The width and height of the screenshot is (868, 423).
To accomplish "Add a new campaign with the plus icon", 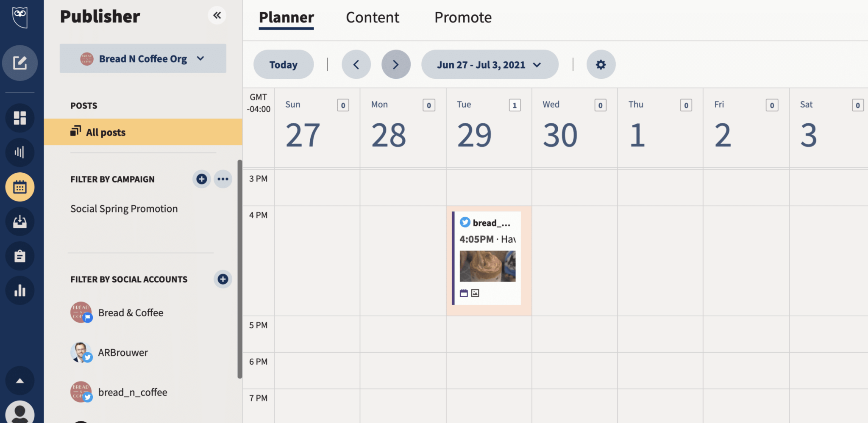I will tap(201, 179).
